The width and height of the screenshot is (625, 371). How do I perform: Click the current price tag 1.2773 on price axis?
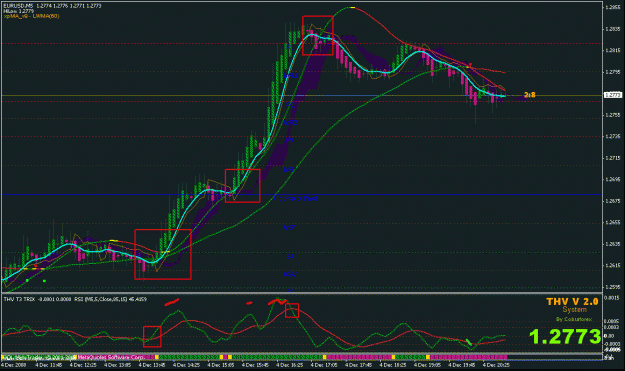coord(613,95)
